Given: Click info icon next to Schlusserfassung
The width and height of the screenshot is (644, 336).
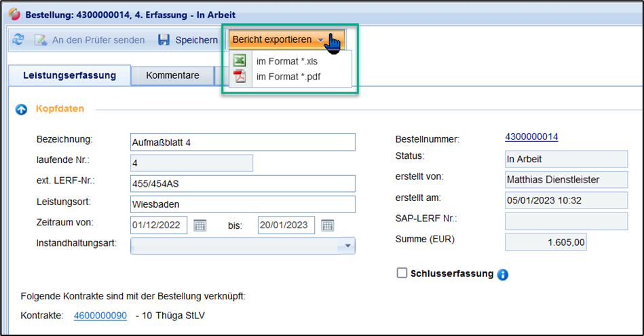Looking at the screenshot, I should click(x=503, y=274).
